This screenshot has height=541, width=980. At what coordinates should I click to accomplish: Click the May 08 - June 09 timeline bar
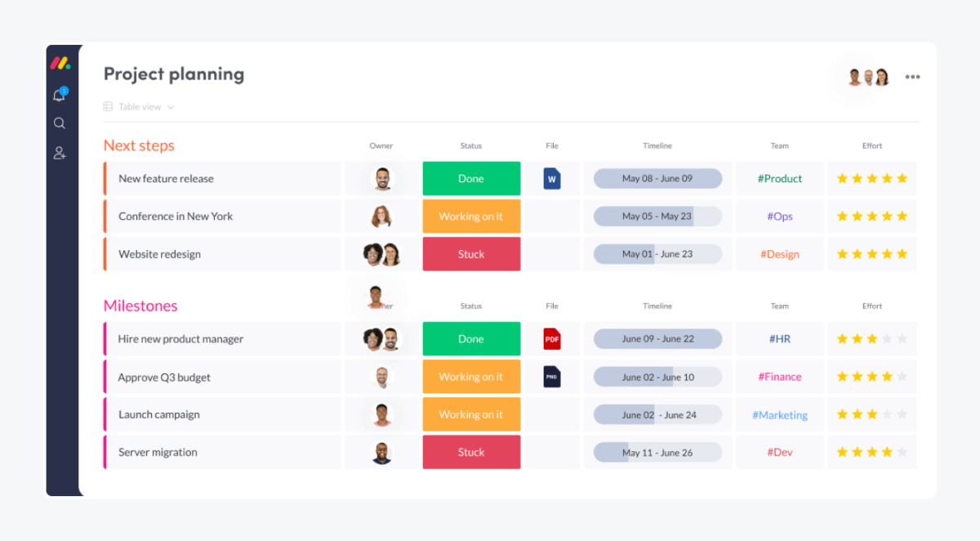pos(657,178)
